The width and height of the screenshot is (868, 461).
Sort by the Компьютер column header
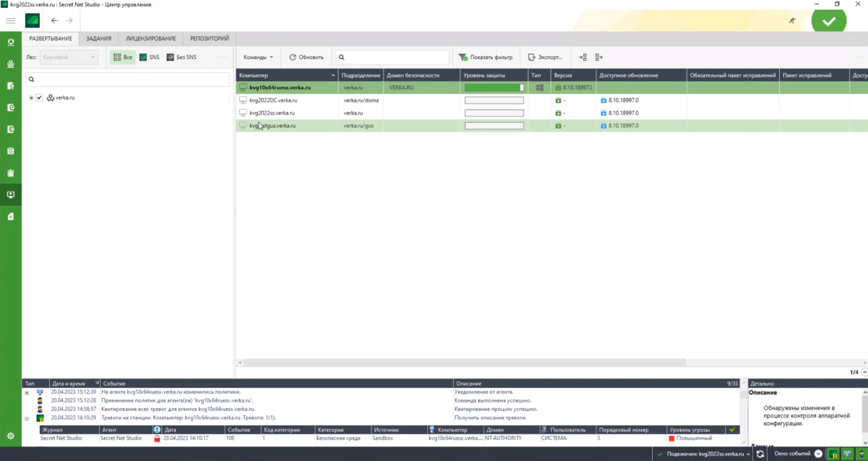(x=287, y=76)
